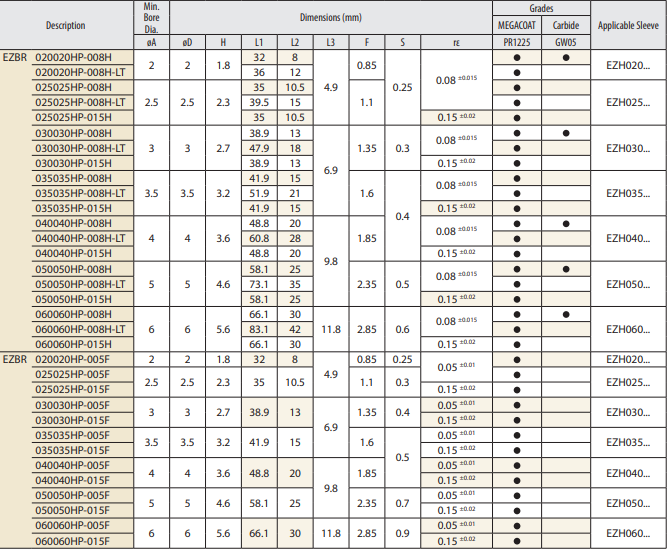Select row 025025HP-015H description
Image resolution: width=669 pixels, height=551 pixels.
pyautogui.click(x=73, y=117)
